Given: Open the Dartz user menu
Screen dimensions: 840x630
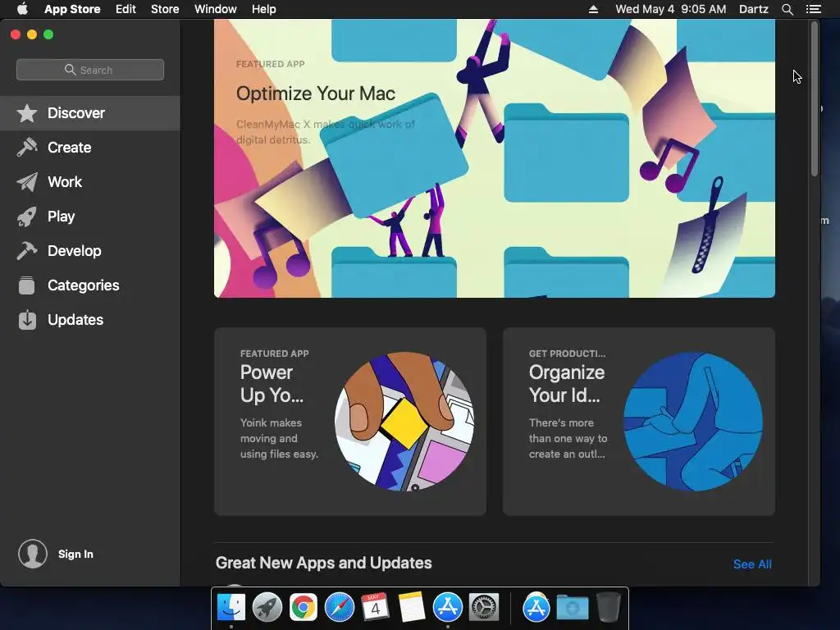Looking at the screenshot, I should click(x=753, y=9).
